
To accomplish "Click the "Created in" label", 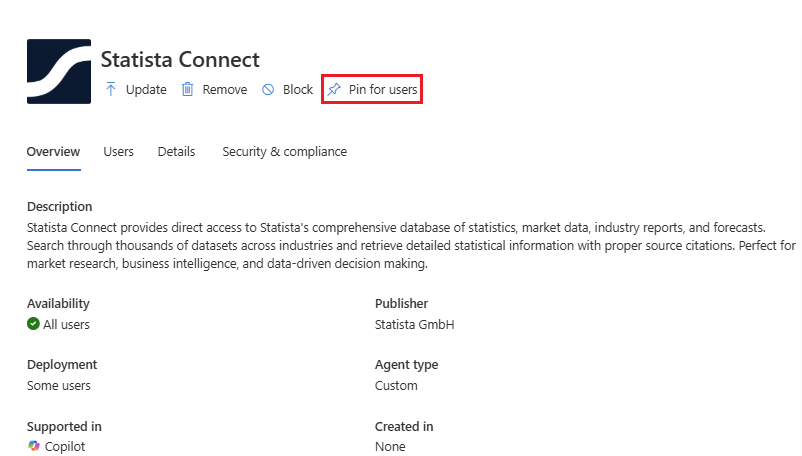I will [404, 426].
